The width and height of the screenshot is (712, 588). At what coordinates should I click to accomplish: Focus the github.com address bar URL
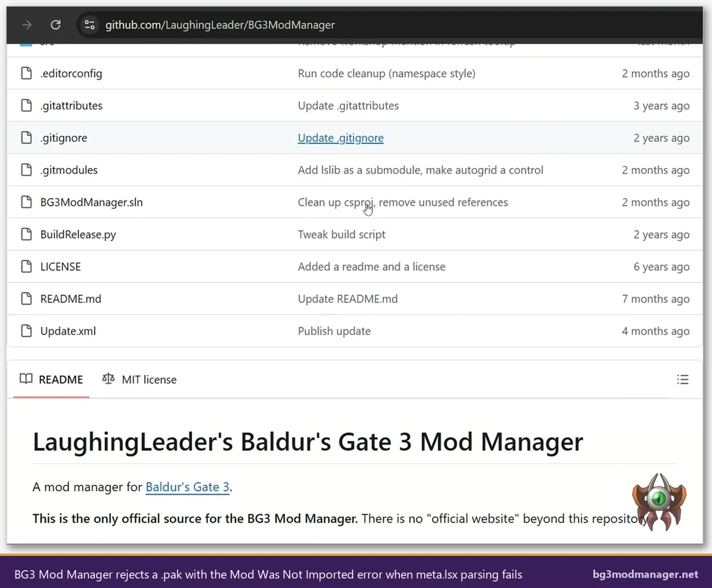(220, 25)
